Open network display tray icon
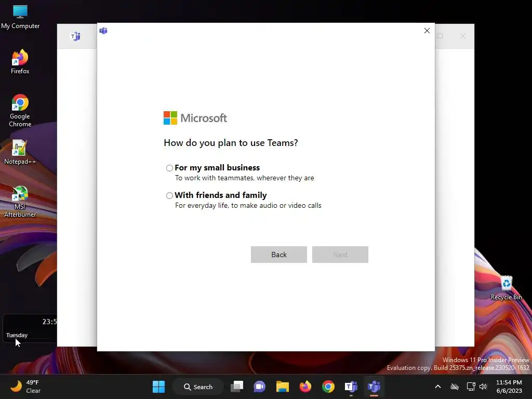This screenshot has height=399, width=532. pos(471,387)
